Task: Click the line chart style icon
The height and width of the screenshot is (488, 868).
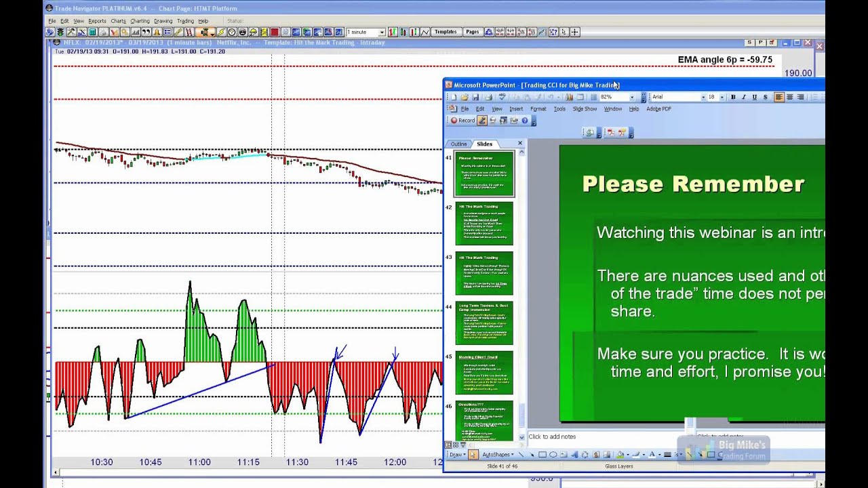Action: pos(425,32)
